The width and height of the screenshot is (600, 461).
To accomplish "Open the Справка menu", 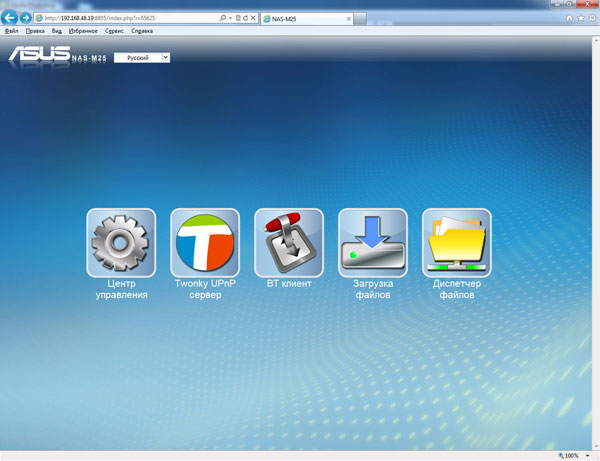I will 142,31.
